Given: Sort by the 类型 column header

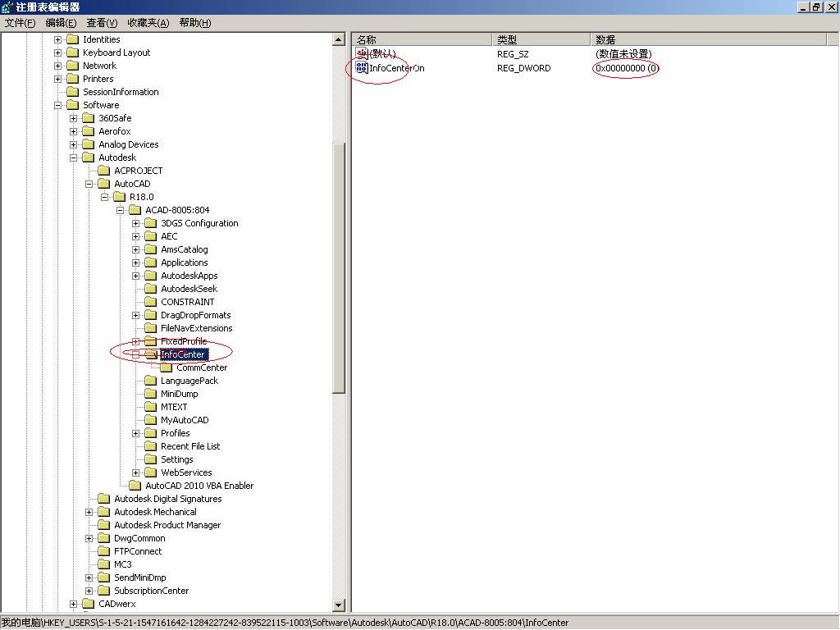Looking at the screenshot, I should pyautogui.click(x=541, y=39).
